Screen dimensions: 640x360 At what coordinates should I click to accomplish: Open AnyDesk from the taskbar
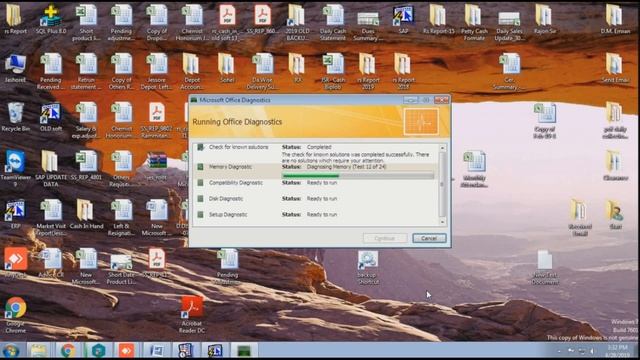click(x=127, y=351)
